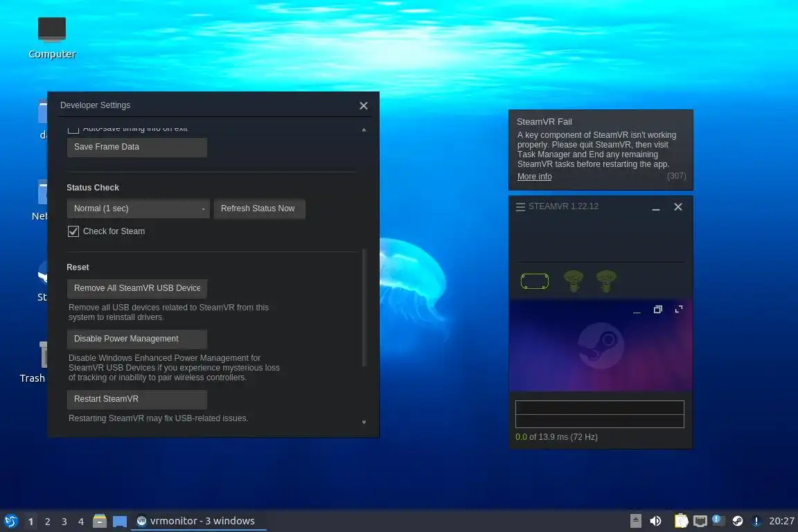The height and width of the screenshot is (532, 798).
Task: Click the scroll up arrow in Developer Settings
Action: pyautogui.click(x=364, y=130)
